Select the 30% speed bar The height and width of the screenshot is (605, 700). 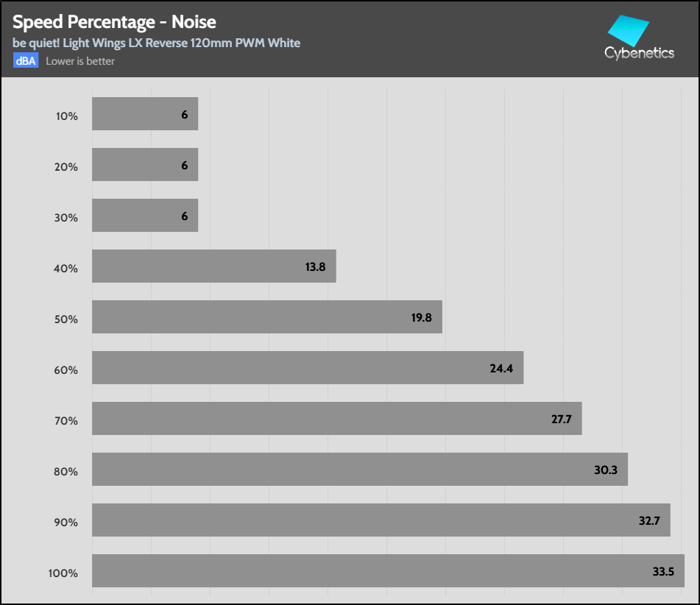(145, 216)
